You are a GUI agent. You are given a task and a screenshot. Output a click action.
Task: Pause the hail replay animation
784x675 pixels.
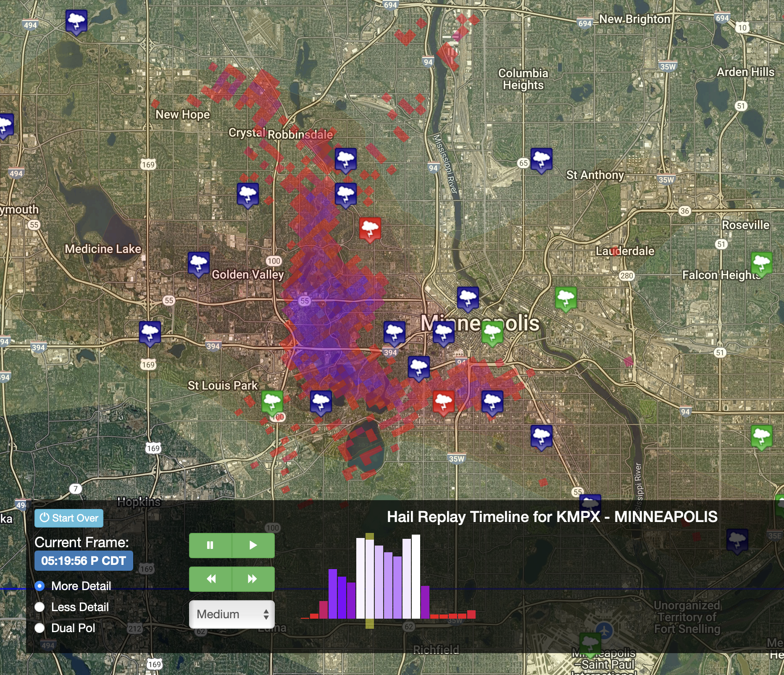(210, 546)
